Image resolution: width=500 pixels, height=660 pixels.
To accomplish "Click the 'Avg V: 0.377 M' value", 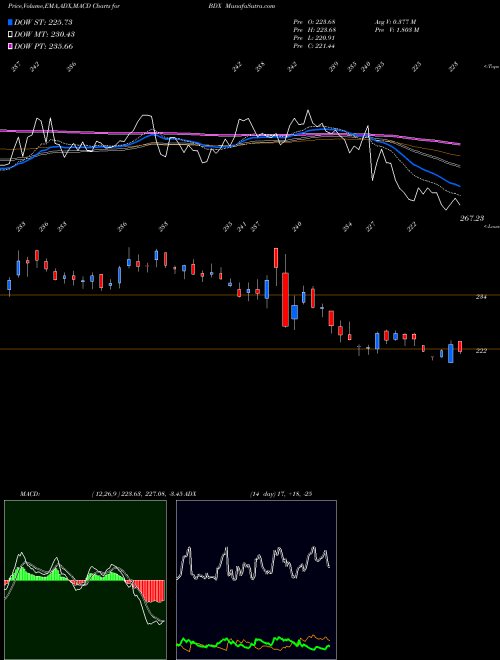I will 395,22.
